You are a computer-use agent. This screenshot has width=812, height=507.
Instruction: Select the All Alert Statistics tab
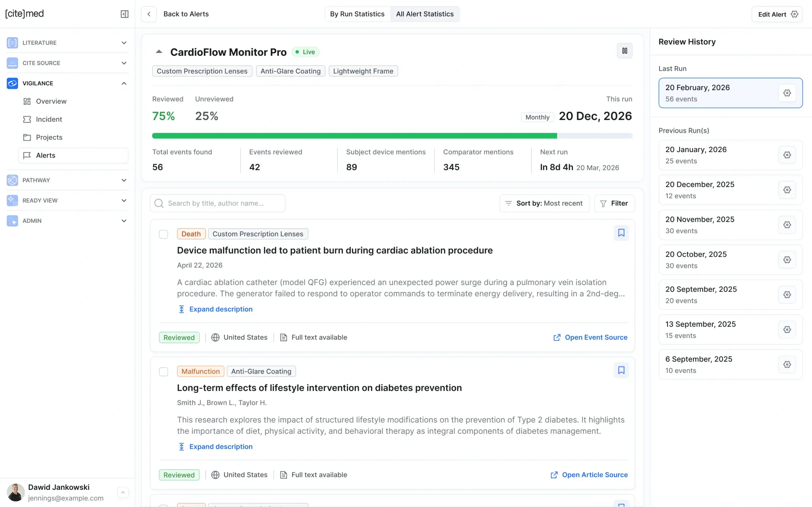click(424, 14)
